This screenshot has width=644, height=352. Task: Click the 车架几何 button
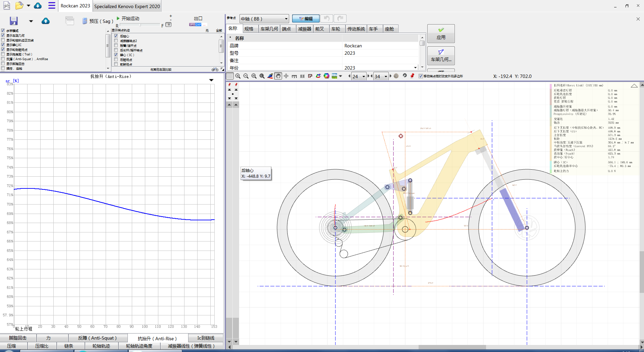(441, 56)
